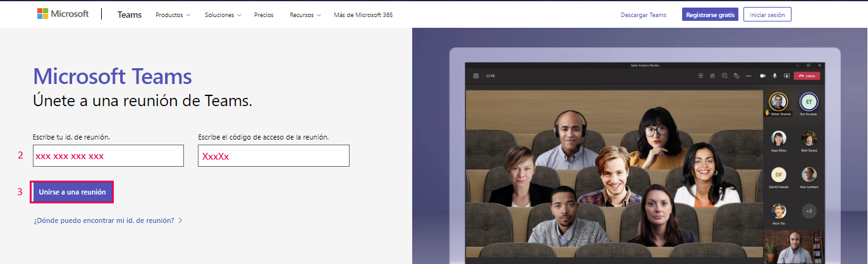
Task: Expand the Soluciones dropdown menu
Action: 223,15
